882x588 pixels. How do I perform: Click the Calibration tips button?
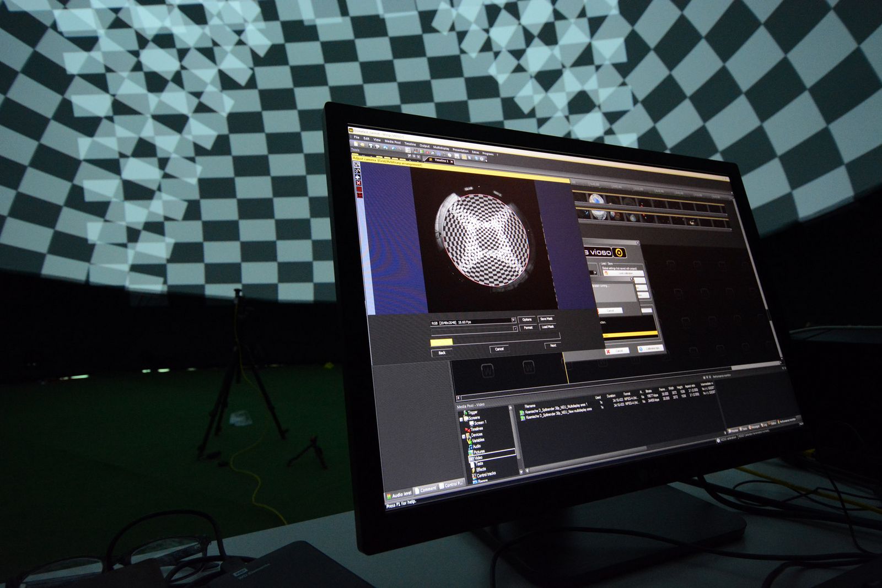(x=651, y=348)
